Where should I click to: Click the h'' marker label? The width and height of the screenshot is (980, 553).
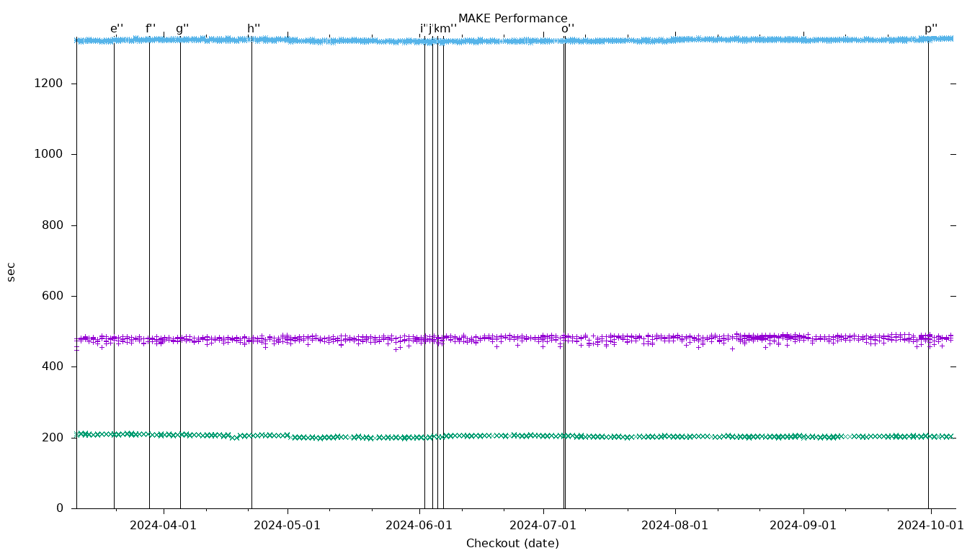[x=254, y=29]
